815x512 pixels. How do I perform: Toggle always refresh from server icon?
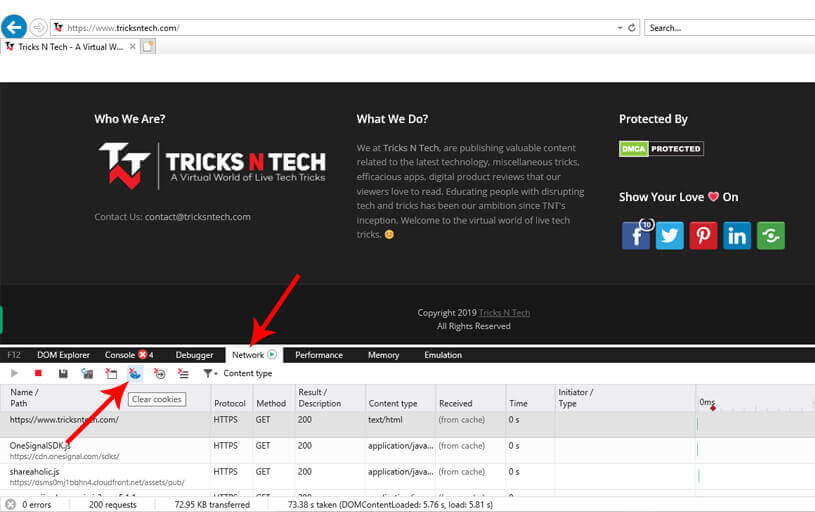pos(87,373)
